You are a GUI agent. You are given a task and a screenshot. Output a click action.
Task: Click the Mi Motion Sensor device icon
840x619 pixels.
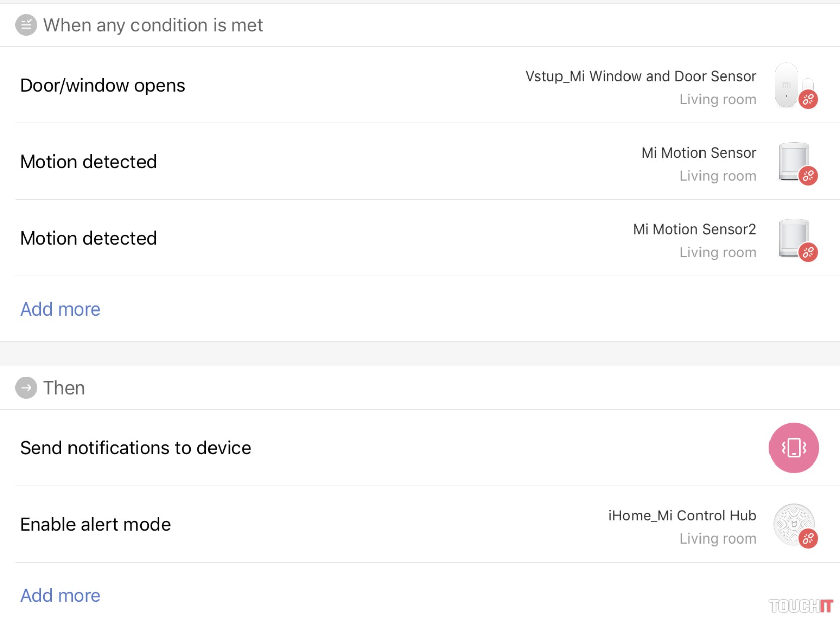(794, 162)
